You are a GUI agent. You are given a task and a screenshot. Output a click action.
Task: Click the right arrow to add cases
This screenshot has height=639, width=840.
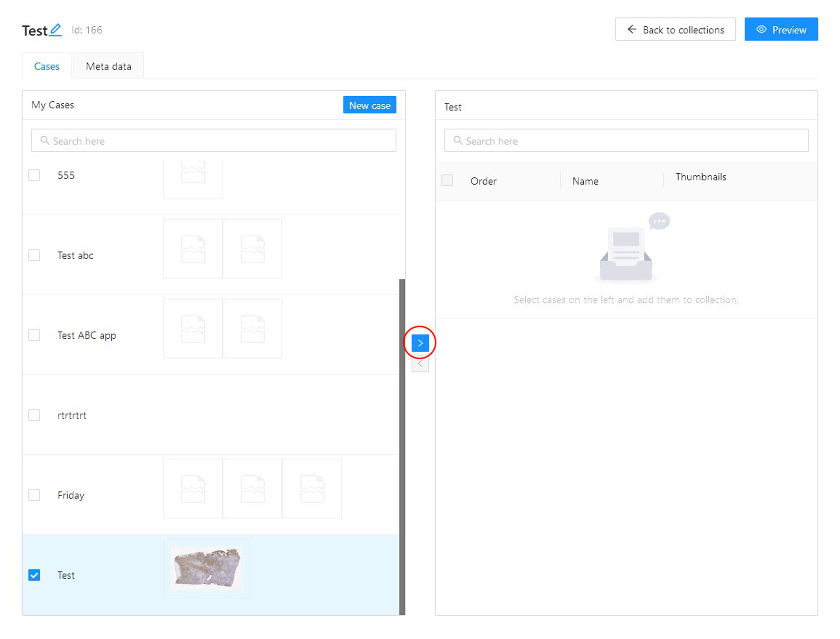[x=420, y=343]
